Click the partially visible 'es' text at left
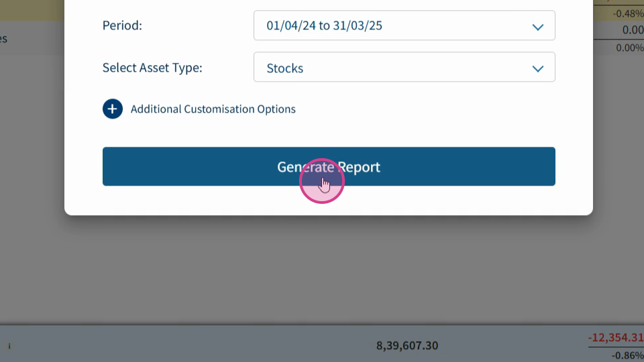The height and width of the screenshot is (362, 644). (x=3, y=39)
